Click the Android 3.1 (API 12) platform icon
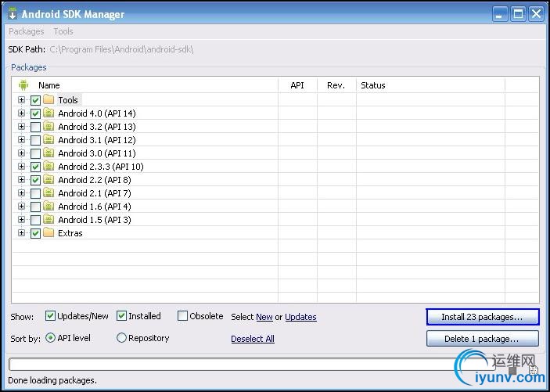 (49, 140)
